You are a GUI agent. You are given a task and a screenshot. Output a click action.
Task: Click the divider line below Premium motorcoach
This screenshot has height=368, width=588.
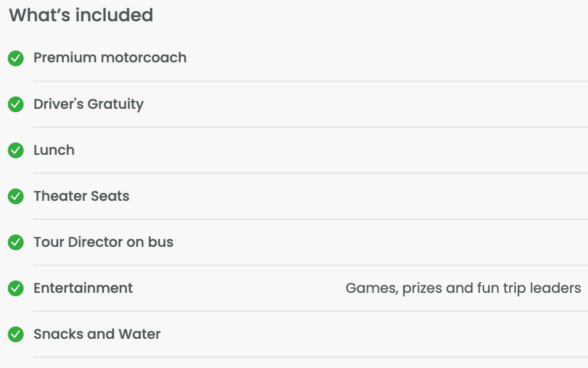click(310, 81)
